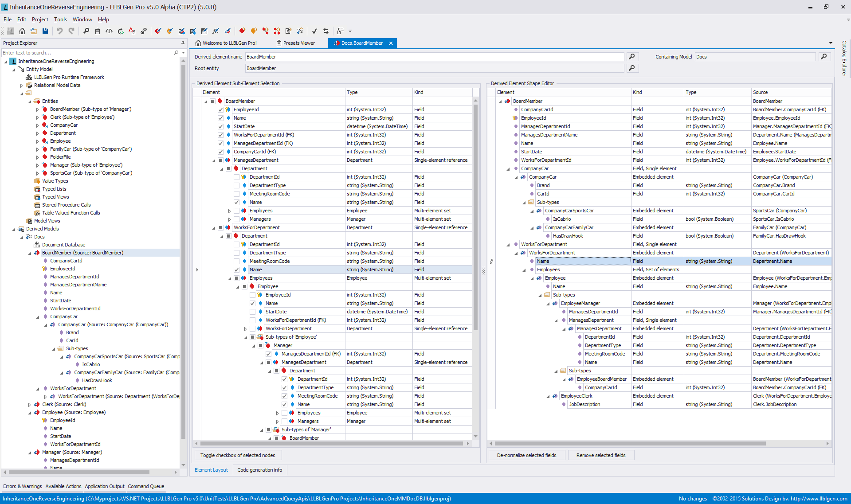This screenshot has height=504, width=851.
Task: Toggle the CompanyCarId (FK) checkbox
Action: (x=220, y=152)
